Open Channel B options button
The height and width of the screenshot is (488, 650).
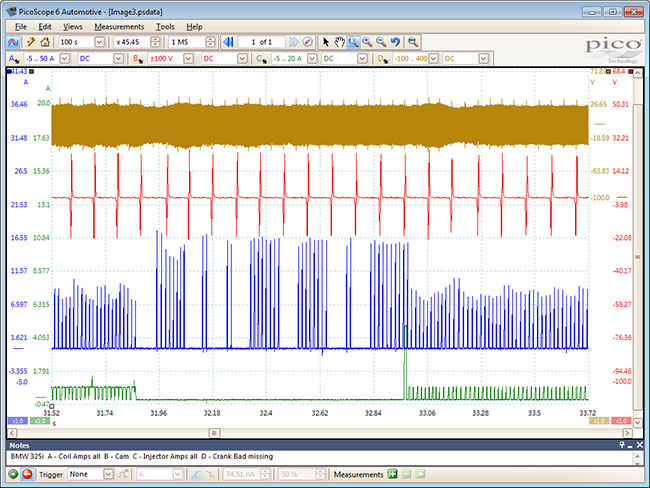click(138, 59)
